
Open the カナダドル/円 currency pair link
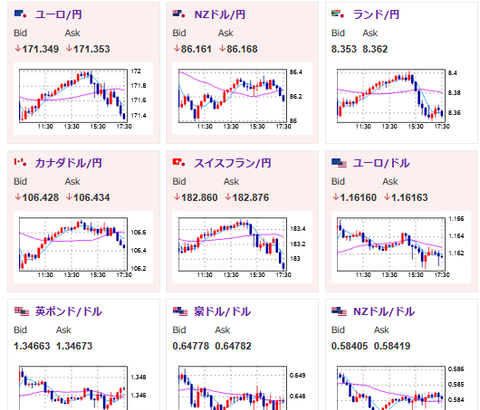[68, 163]
